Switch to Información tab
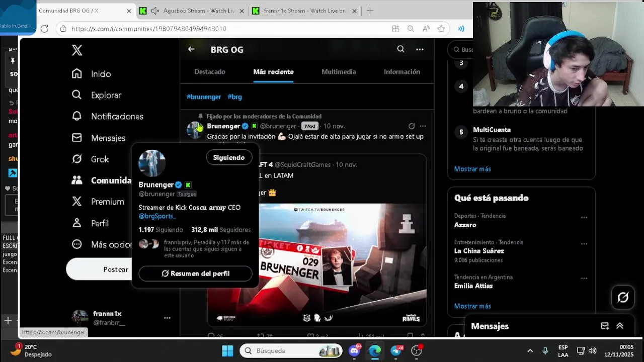Viewport: 644px width, 362px height. coord(402,72)
